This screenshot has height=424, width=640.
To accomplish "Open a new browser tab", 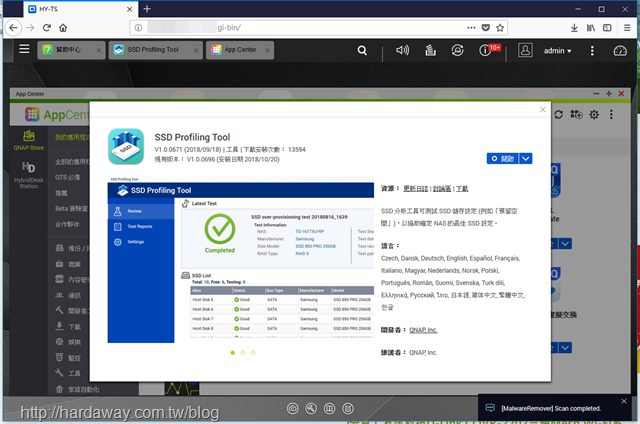I will (147, 9).
